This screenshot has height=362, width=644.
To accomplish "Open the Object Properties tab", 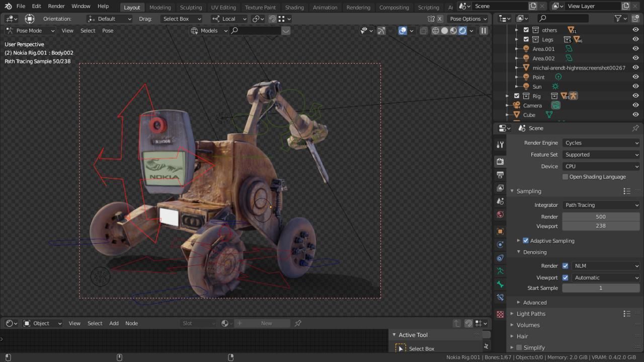I will coord(500,231).
